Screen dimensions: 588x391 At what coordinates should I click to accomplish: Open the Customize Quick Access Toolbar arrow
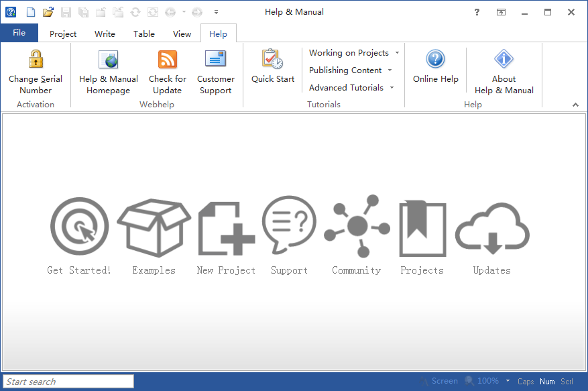216,12
